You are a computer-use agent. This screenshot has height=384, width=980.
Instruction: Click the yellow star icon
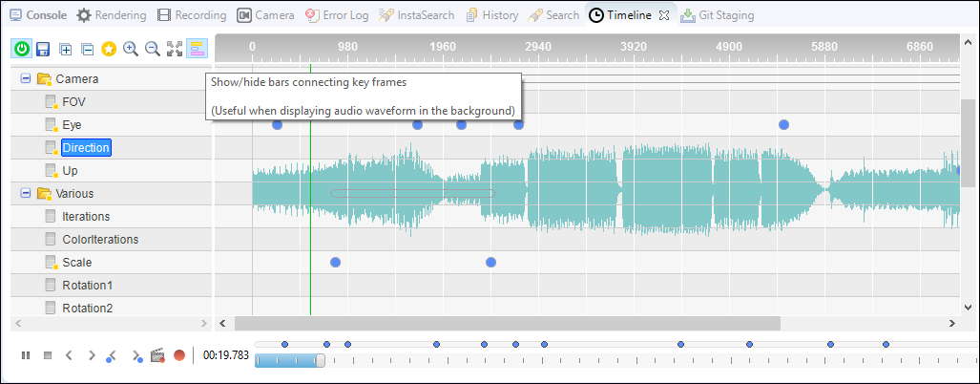click(x=109, y=49)
